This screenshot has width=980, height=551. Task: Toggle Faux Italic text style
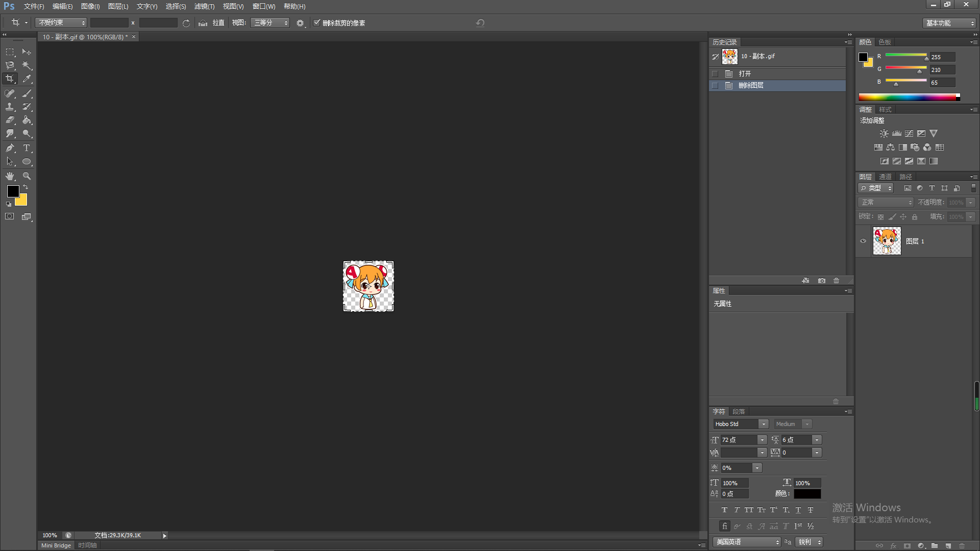[737, 510]
